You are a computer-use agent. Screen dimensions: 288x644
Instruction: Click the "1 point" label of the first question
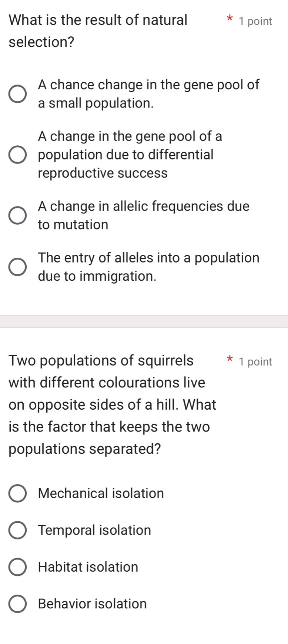pyautogui.click(x=255, y=21)
